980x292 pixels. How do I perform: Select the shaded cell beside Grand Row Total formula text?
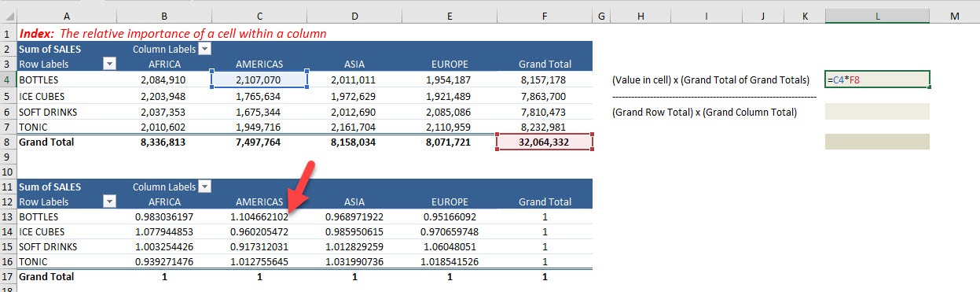point(877,111)
